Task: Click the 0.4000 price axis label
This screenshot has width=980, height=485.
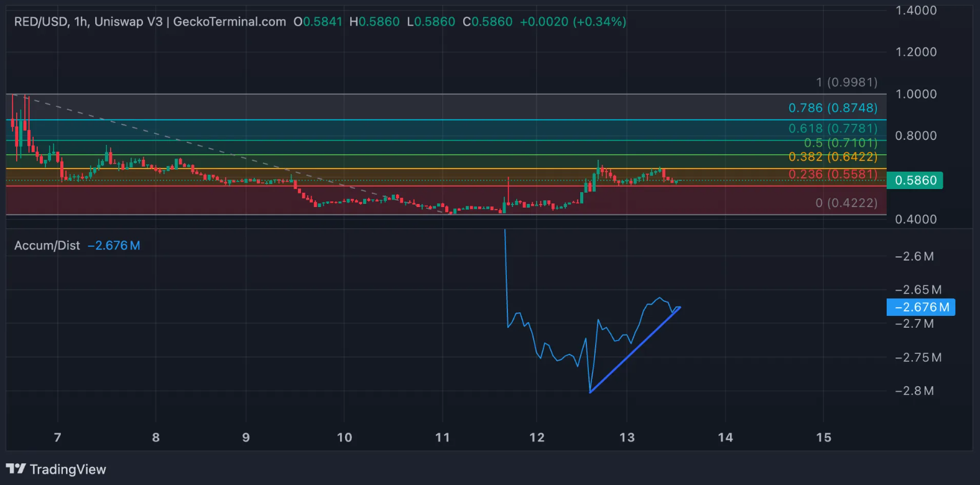Action: tap(915, 219)
